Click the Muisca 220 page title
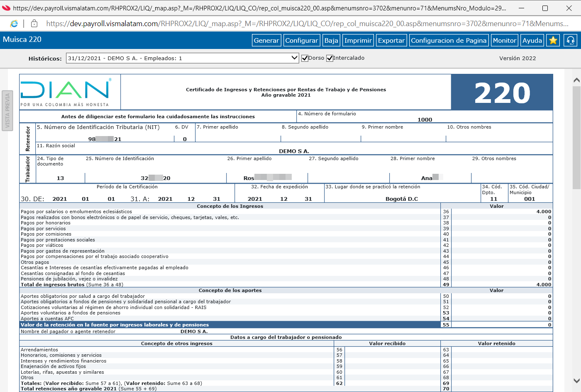 point(22,39)
